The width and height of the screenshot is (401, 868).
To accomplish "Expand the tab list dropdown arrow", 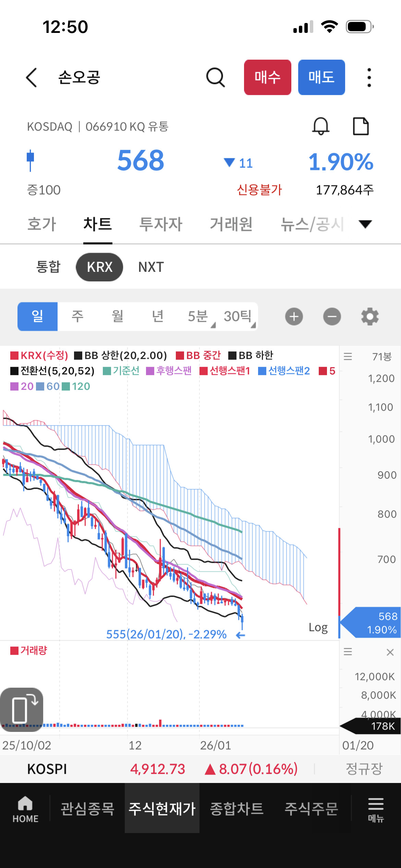I will 365,224.
